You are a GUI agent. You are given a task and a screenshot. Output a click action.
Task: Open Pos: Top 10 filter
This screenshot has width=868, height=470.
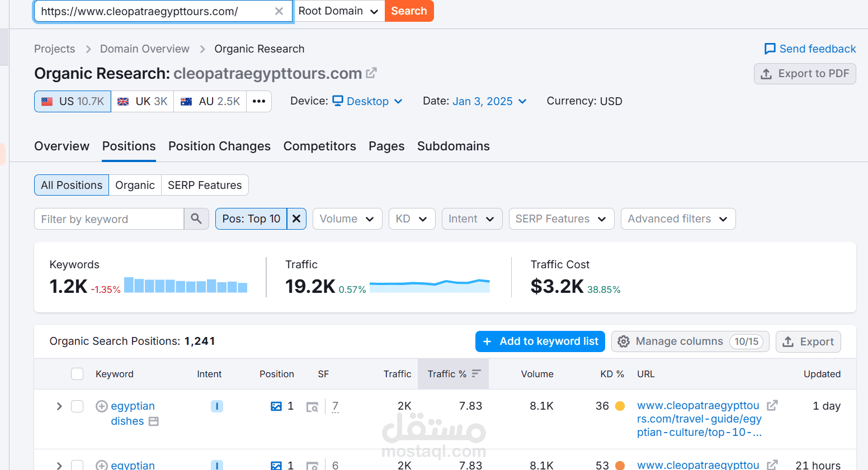coord(251,219)
